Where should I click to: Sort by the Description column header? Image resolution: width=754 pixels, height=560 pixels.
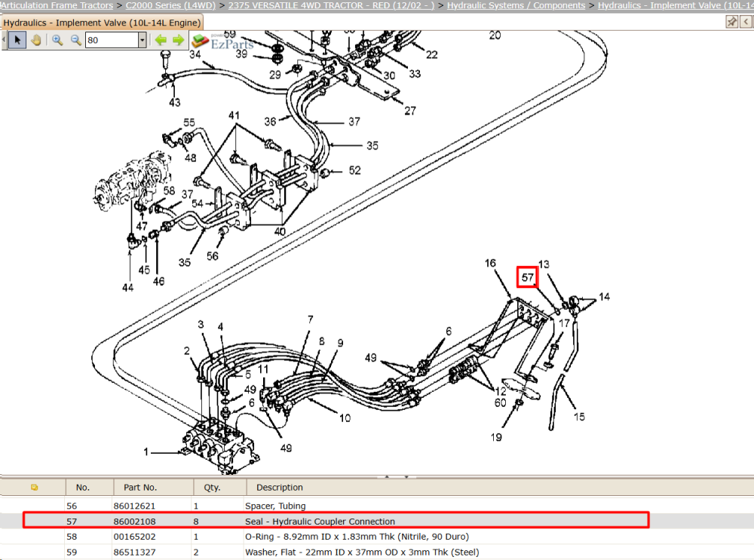(x=280, y=488)
